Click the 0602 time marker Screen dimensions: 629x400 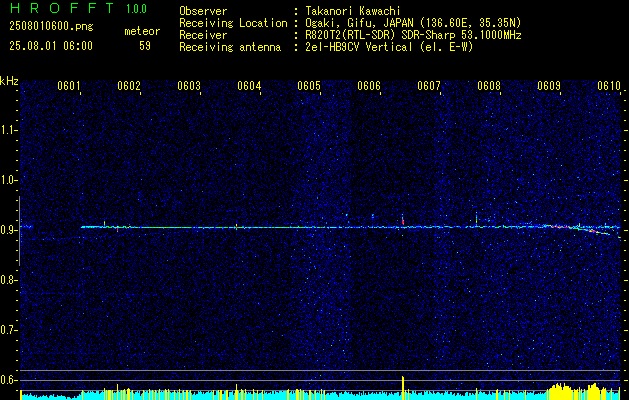click(129, 86)
